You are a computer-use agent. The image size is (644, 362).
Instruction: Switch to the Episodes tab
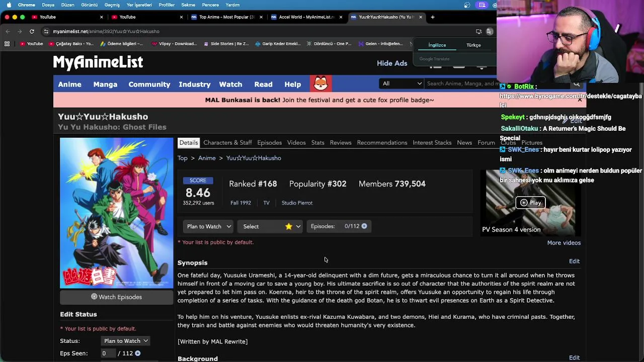pos(269,143)
